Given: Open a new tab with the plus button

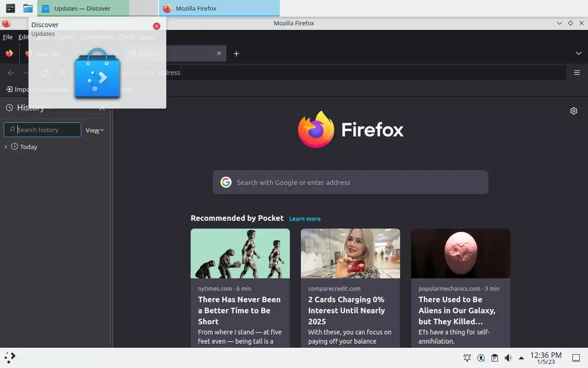Looking at the screenshot, I should [x=236, y=54].
